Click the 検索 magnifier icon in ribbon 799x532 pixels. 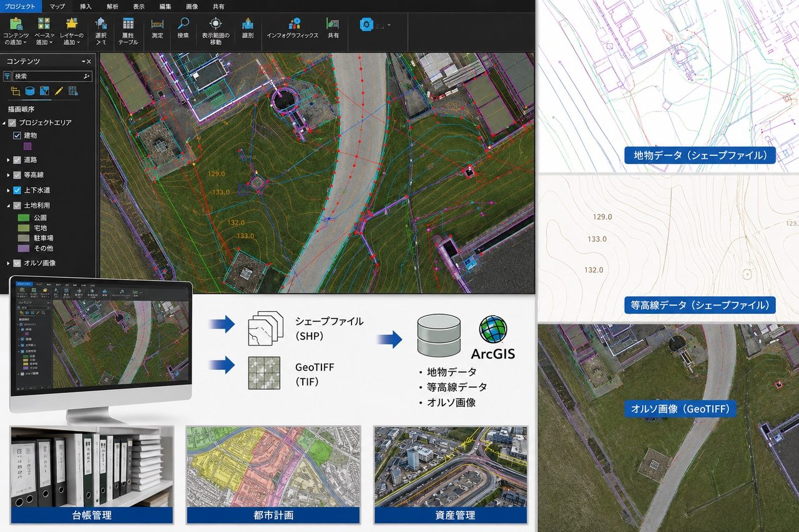(183, 24)
